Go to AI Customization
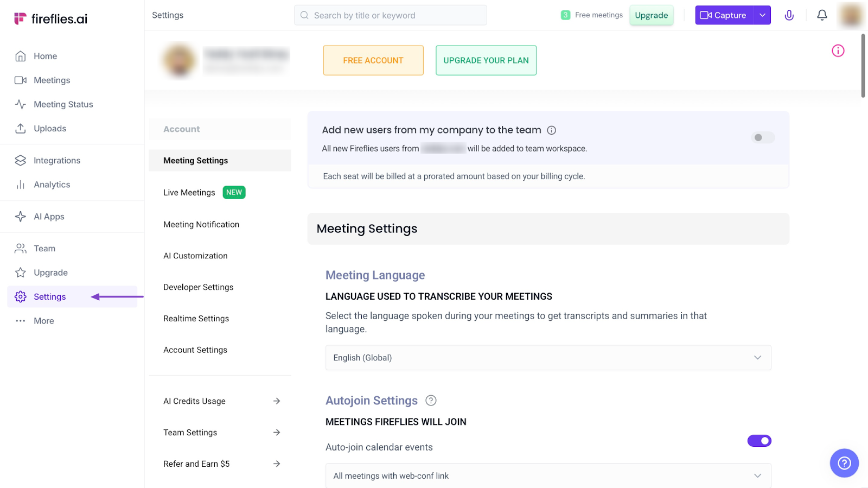868x488 pixels. (x=195, y=256)
